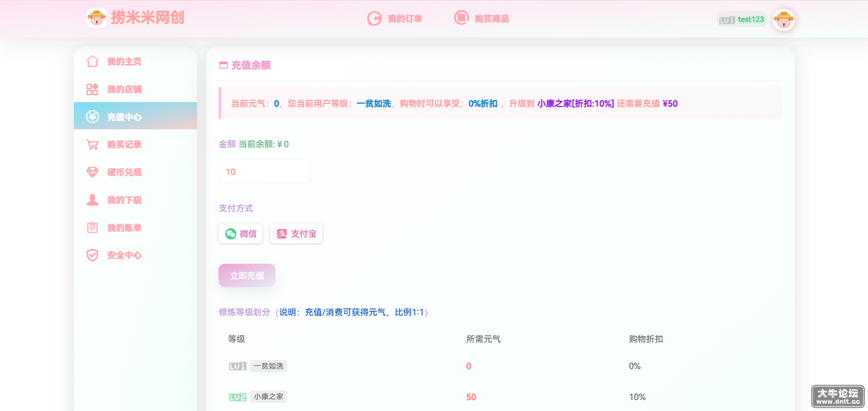Click the 立即充值 button

pos(247,275)
